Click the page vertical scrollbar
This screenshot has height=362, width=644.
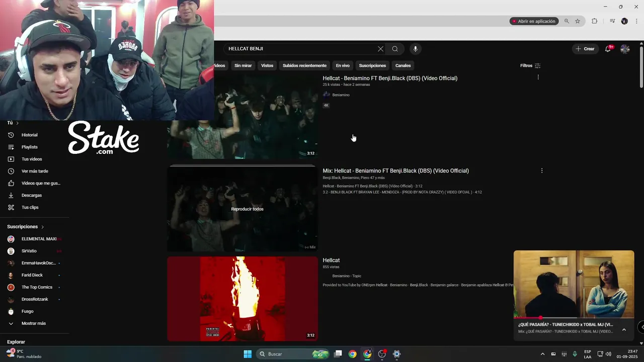pos(641,67)
